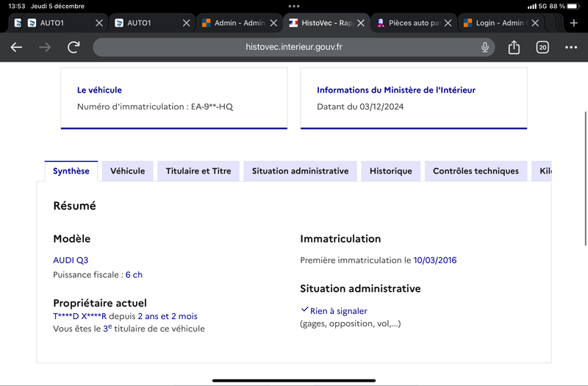Screen dimensions: 588x386
Task: Click the registration number EA-9**-HQ line
Action: pyautogui.click(x=155, y=107)
